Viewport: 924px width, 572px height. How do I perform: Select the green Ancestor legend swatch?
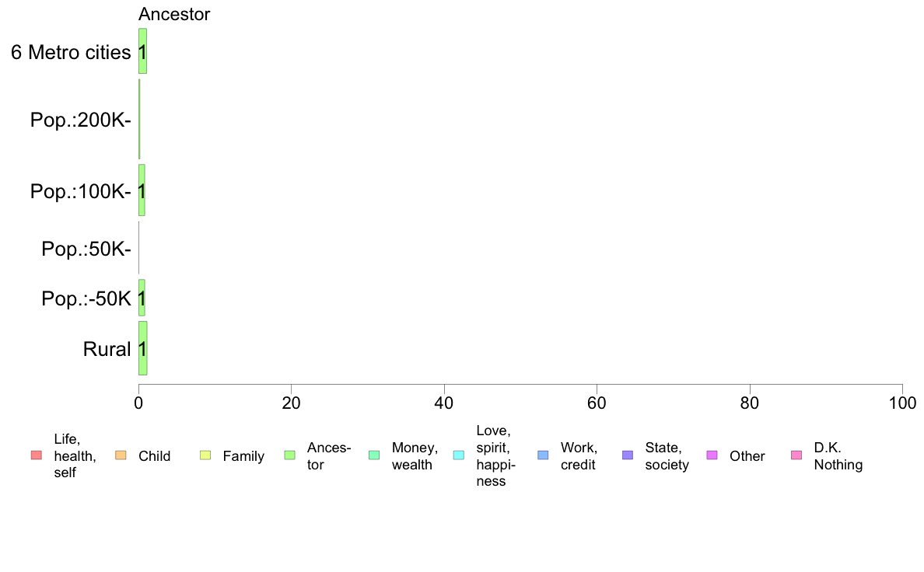pyautogui.click(x=289, y=455)
